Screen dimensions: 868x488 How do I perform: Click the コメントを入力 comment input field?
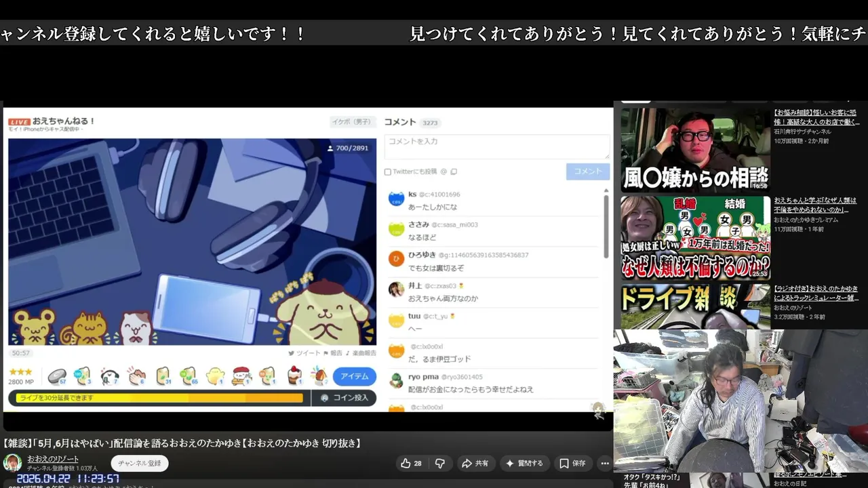pyautogui.click(x=497, y=147)
